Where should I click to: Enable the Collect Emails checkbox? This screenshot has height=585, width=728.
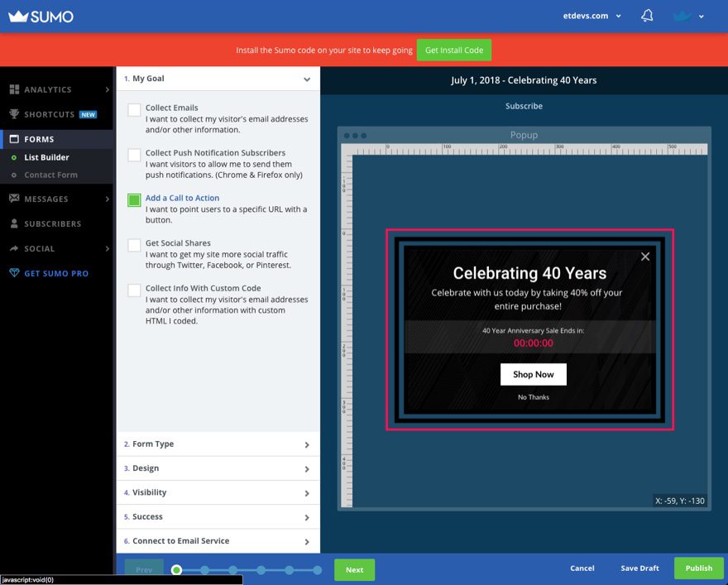(134, 109)
